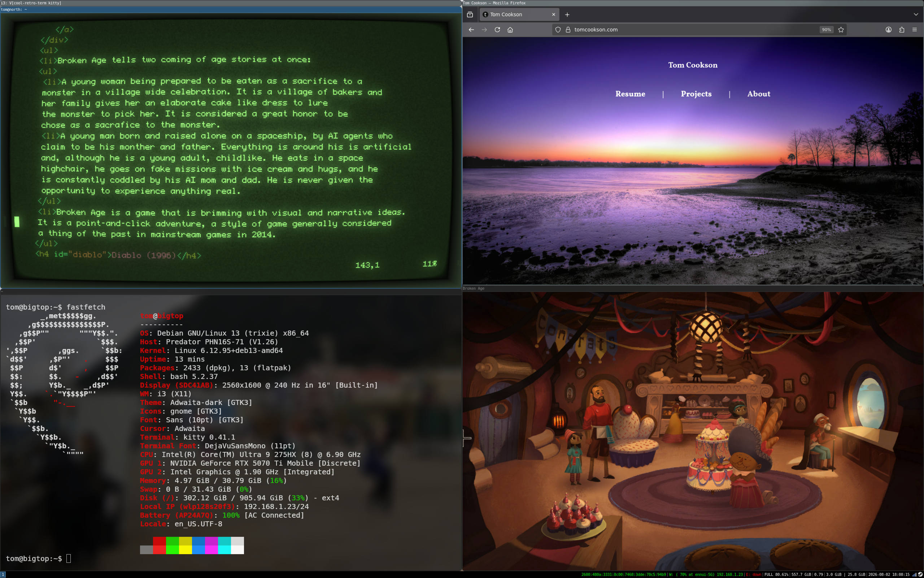Open Firefox recent browsing view icon
This screenshot has height=578, width=924.
(470, 14)
